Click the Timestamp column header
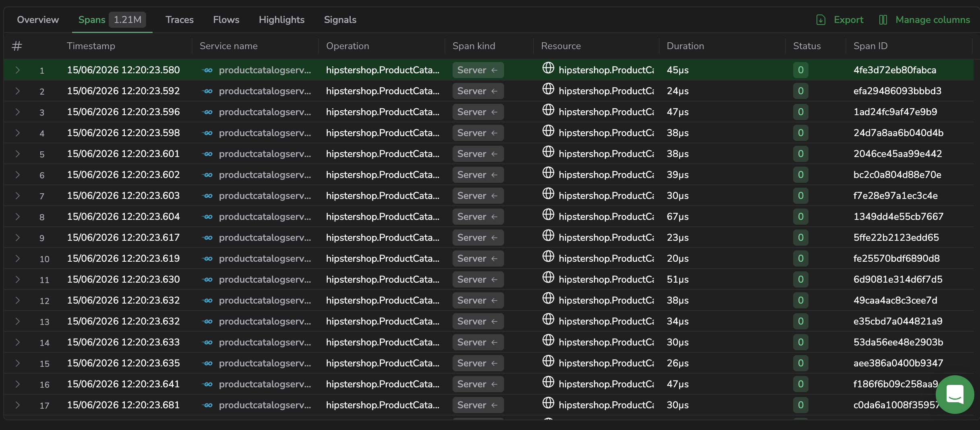 click(x=91, y=46)
